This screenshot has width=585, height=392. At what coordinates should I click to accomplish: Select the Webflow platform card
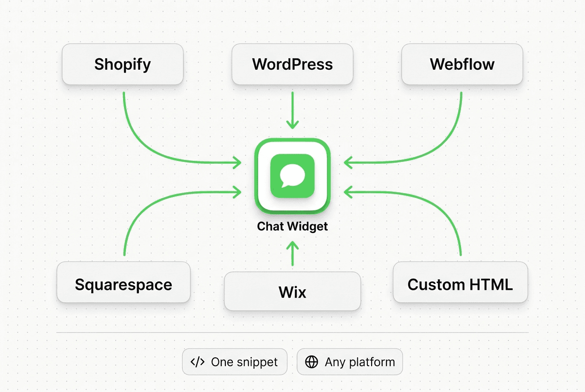pos(462,64)
